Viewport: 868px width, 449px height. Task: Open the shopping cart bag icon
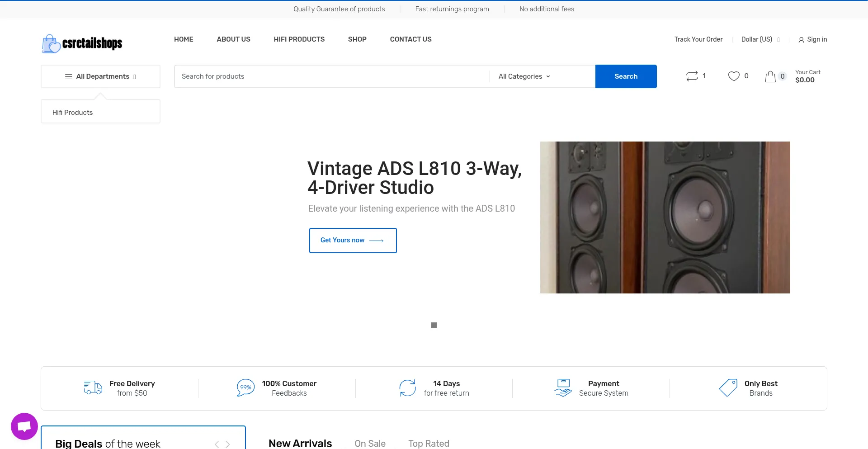click(x=770, y=77)
